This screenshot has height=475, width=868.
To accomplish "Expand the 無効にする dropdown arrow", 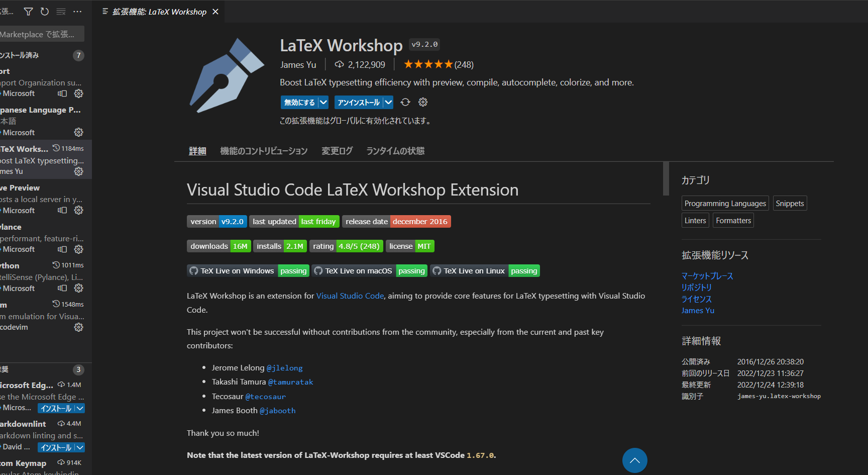I will pyautogui.click(x=323, y=103).
